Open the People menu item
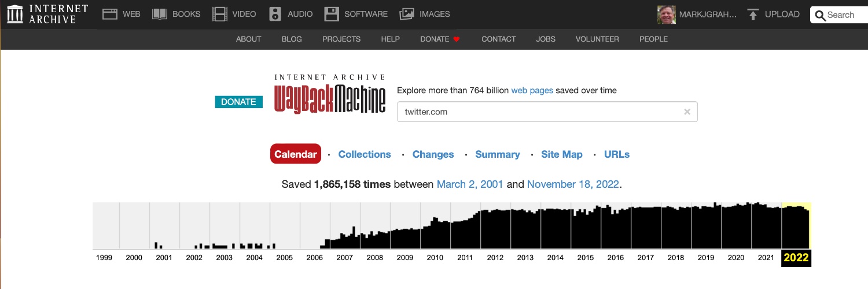868x289 pixels. [x=653, y=39]
